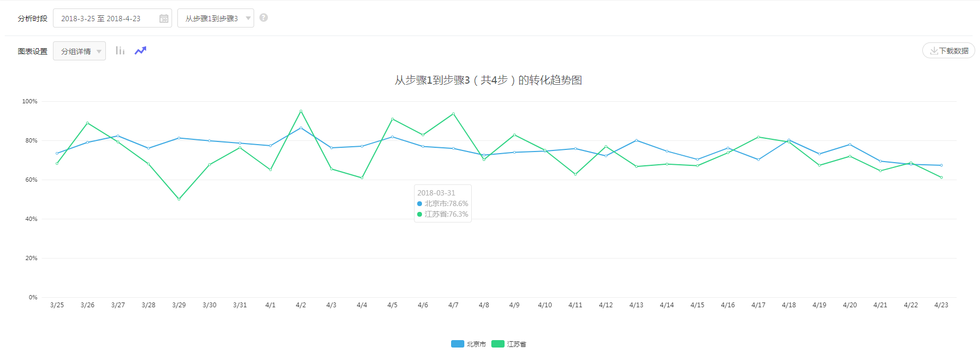Click the 下载数据 download button
Viewport: 980px width, 356px height.
pyautogui.click(x=948, y=50)
